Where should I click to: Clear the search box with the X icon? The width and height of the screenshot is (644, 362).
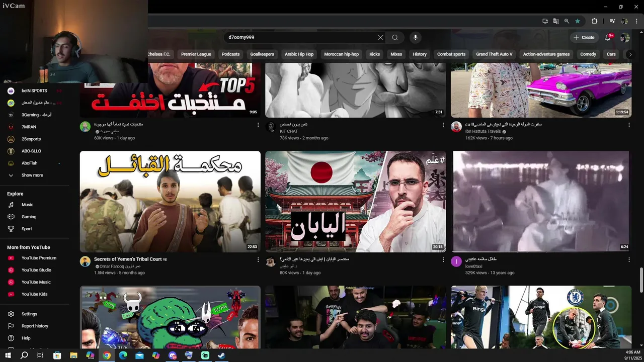tap(380, 37)
